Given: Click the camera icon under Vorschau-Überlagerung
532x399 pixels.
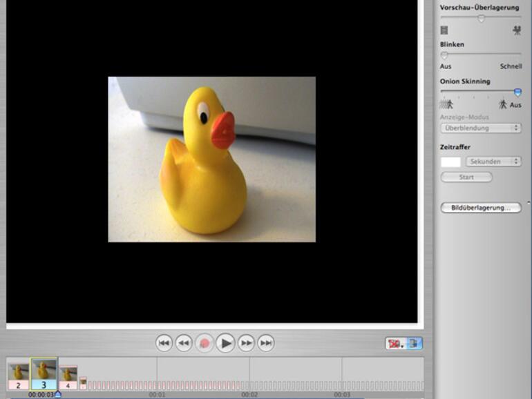Looking at the screenshot, I should point(517,30).
